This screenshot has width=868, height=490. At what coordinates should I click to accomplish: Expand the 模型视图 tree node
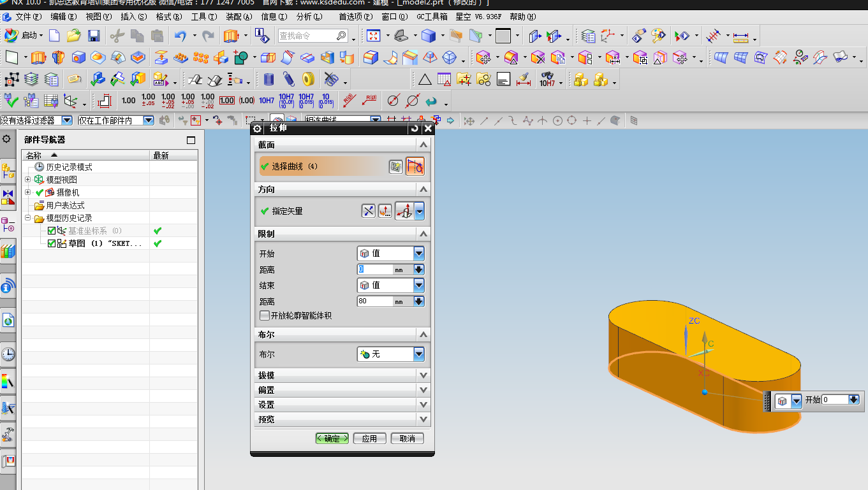(28, 180)
